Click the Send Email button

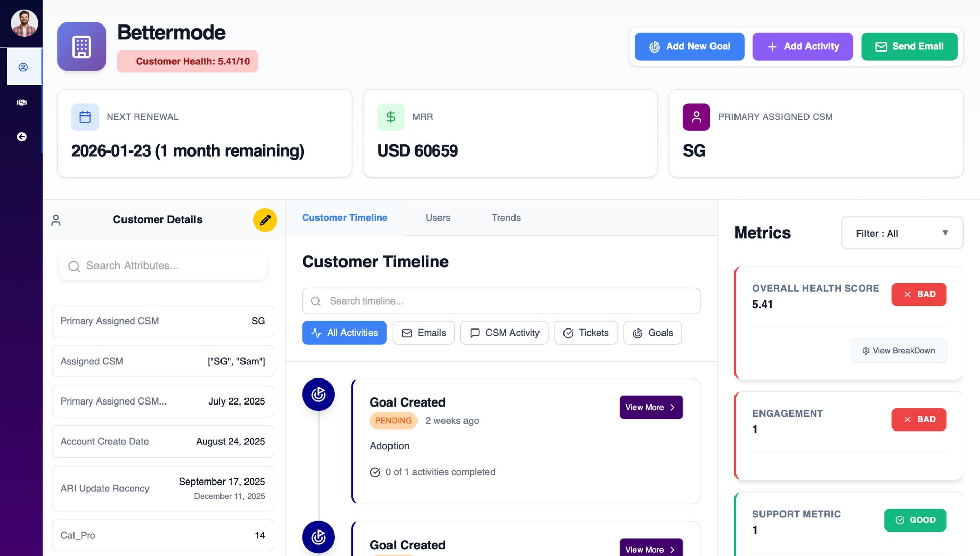909,46
